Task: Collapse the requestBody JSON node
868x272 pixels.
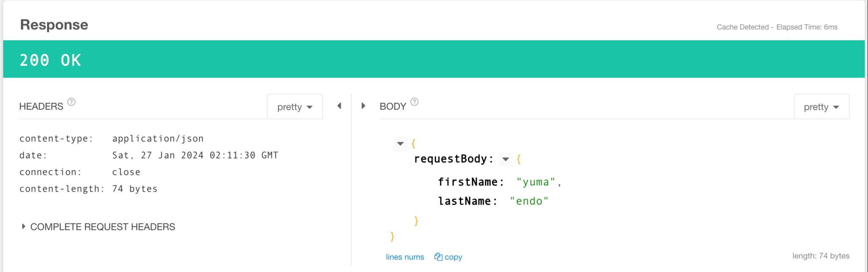Action: 506,159
